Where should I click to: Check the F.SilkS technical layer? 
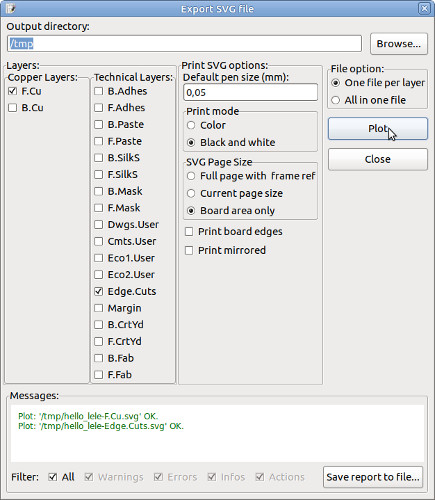click(x=98, y=174)
